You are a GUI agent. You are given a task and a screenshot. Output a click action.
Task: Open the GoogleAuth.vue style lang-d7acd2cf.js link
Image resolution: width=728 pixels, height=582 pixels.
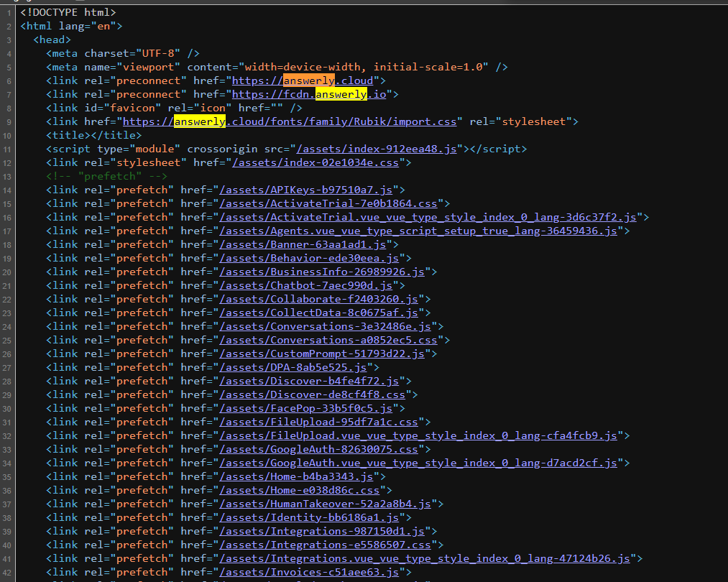418,463
